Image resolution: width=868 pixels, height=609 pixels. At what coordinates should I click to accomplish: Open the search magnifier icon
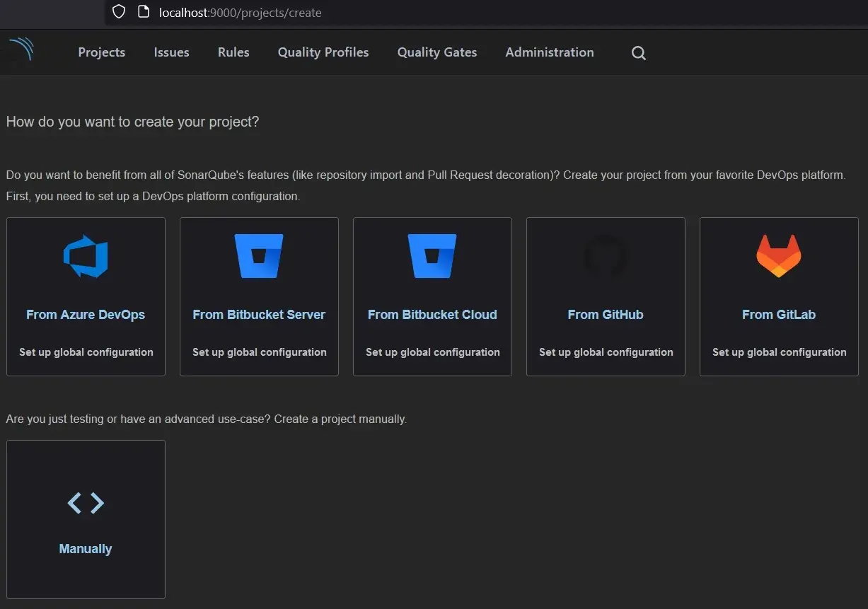pyautogui.click(x=638, y=53)
